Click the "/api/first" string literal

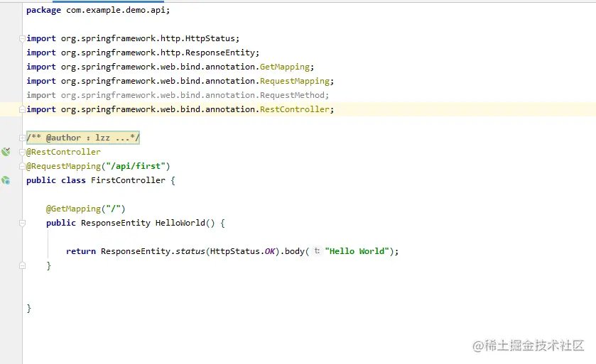point(136,166)
